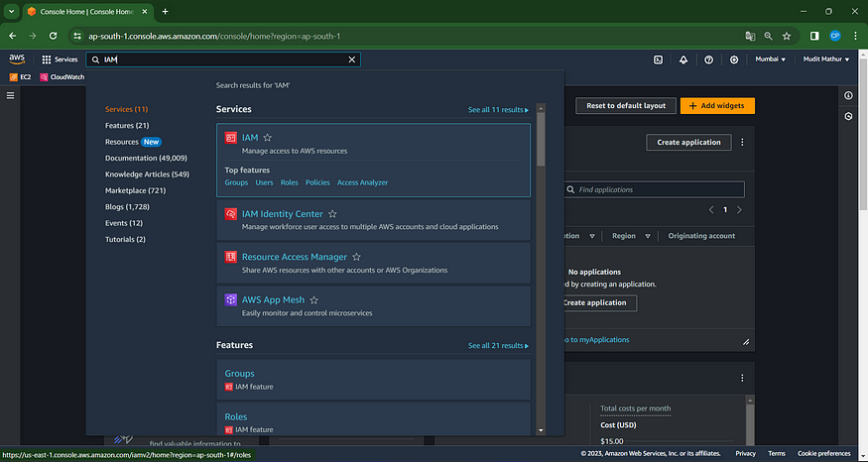The width and height of the screenshot is (868, 462).
Task: Click See all 11 results link
Action: tap(498, 110)
